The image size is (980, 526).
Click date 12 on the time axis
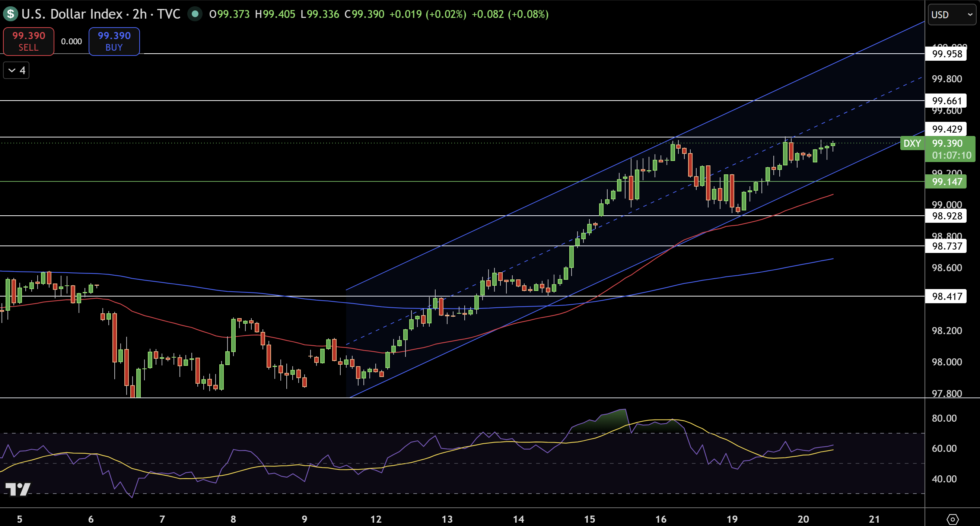click(376, 519)
